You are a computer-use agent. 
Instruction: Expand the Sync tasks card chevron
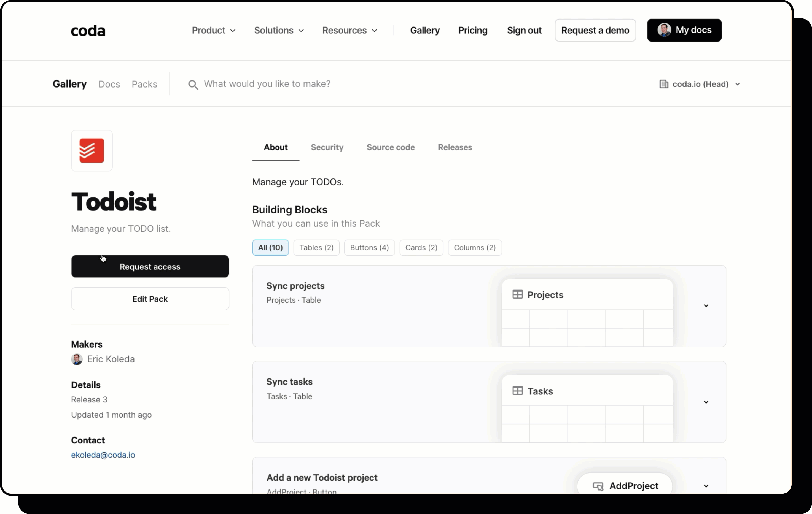pyautogui.click(x=706, y=402)
